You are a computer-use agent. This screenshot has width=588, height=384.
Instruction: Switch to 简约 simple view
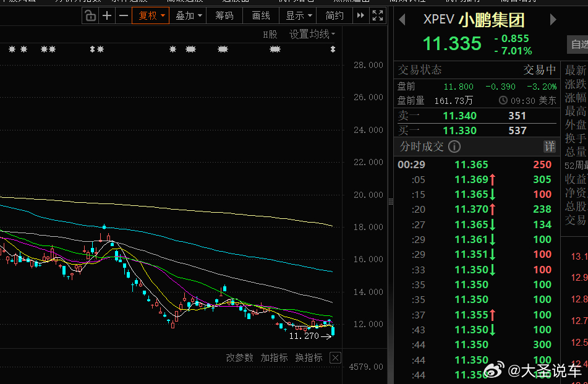click(x=334, y=15)
